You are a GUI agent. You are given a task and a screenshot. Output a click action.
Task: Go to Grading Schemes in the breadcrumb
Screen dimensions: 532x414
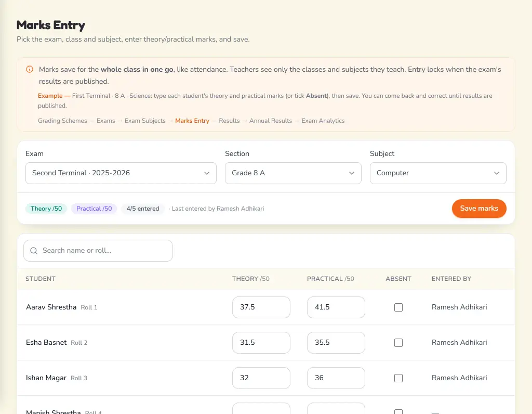click(62, 121)
